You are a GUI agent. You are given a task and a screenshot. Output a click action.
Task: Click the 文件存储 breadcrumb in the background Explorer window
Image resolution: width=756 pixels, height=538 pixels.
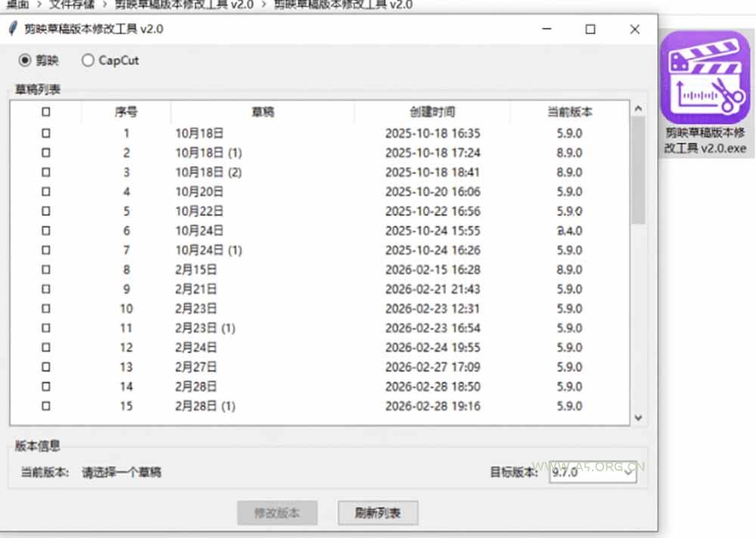pyautogui.click(x=72, y=5)
